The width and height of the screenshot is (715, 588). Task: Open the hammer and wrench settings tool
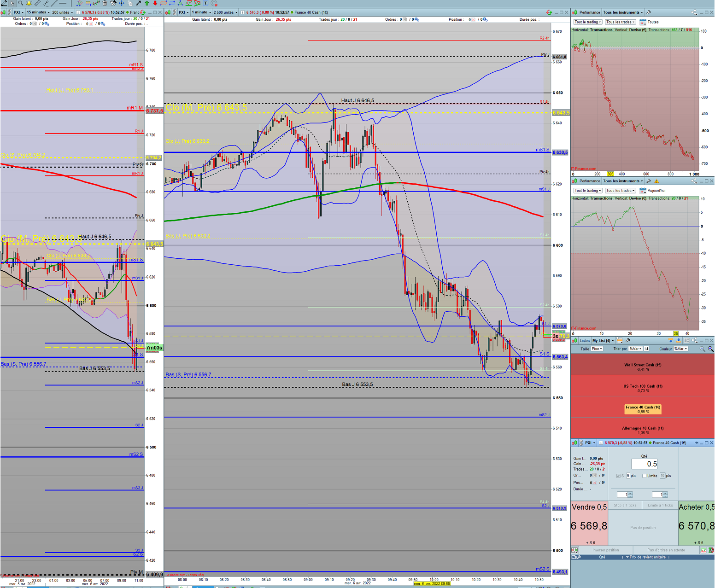(113, 3)
